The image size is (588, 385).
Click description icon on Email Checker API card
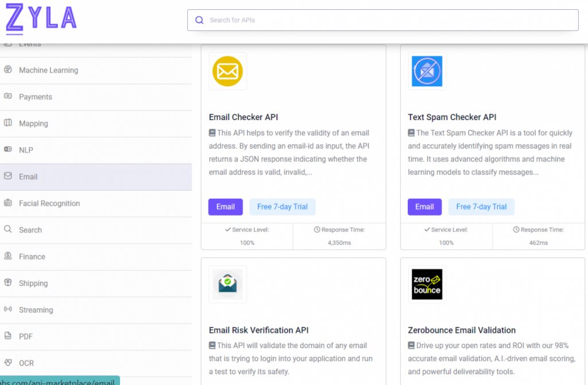click(x=212, y=133)
